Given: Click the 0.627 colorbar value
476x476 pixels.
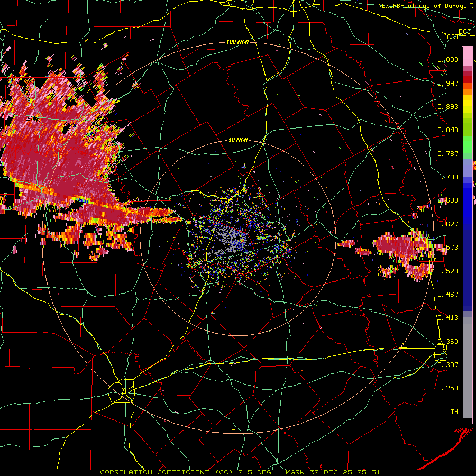Looking at the screenshot, I should [448, 224].
